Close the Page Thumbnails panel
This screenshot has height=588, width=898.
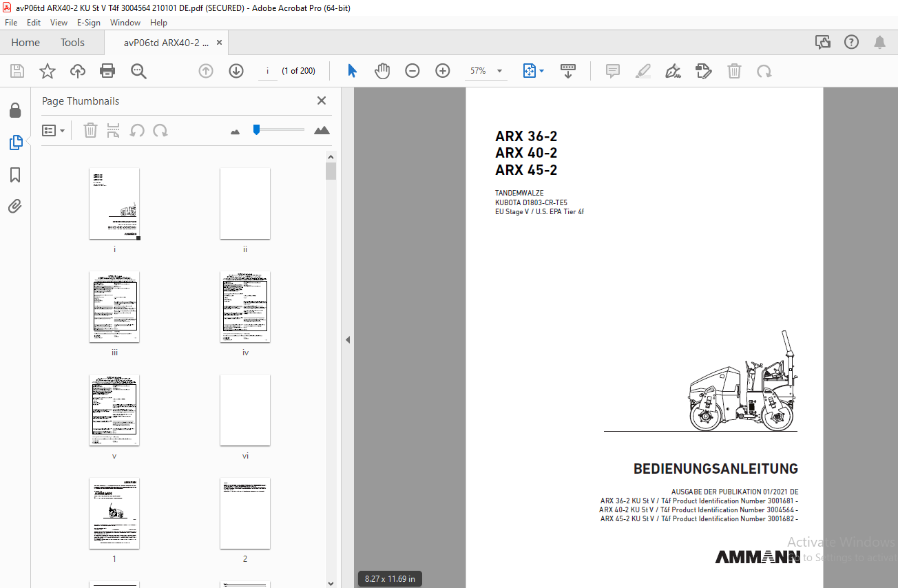click(x=321, y=101)
